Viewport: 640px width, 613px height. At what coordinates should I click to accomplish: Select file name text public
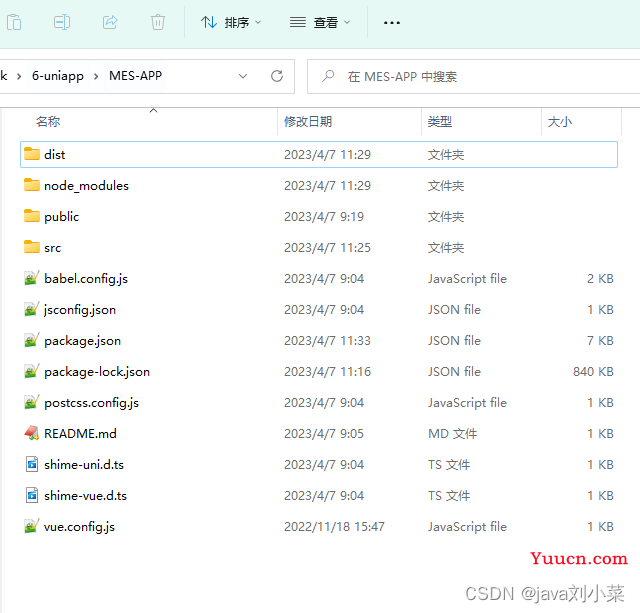62,217
